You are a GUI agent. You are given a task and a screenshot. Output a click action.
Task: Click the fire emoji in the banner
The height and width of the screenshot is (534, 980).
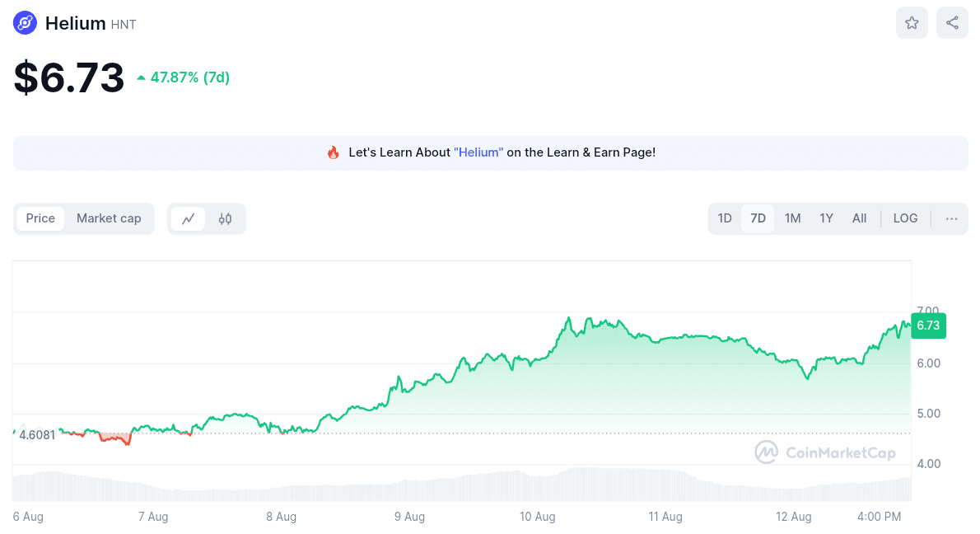(333, 152)
